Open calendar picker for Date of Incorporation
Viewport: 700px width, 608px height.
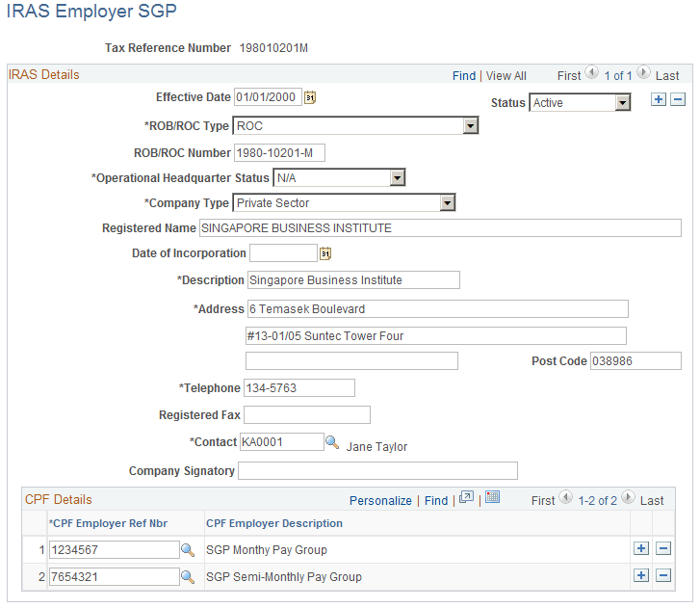point(325,253)
